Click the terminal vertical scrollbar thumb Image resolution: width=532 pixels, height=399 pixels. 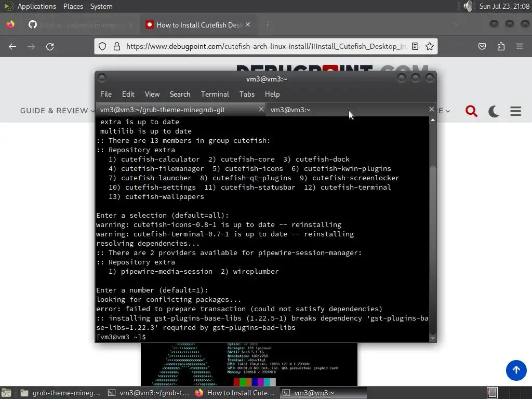(x=433, y=249)
